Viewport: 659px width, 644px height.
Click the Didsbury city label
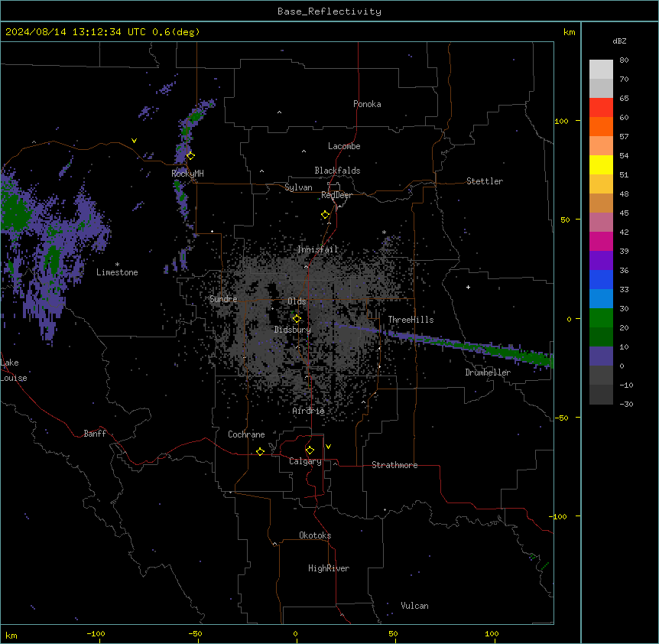tap(293, 330)
